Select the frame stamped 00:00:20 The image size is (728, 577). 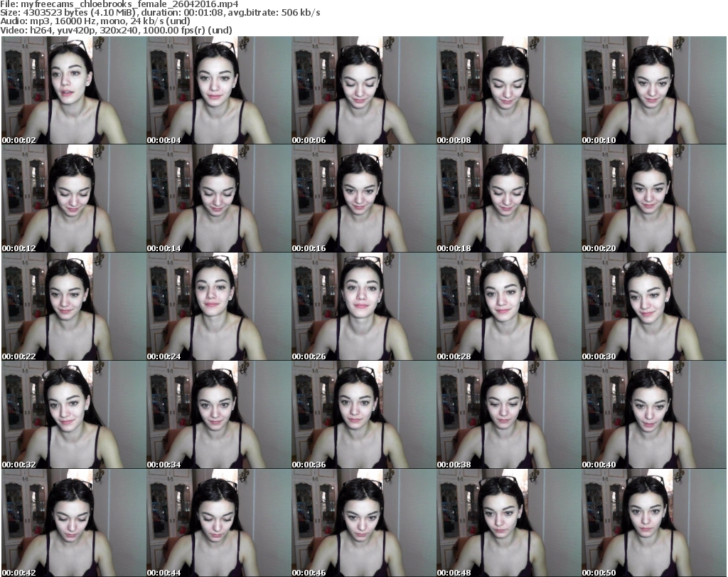click(654, 198)
